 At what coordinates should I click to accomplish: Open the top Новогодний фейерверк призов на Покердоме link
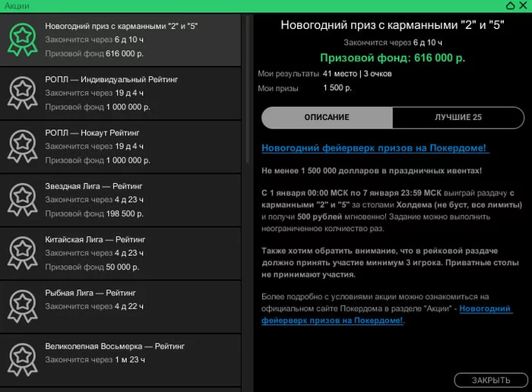click(x=374, y=148)
